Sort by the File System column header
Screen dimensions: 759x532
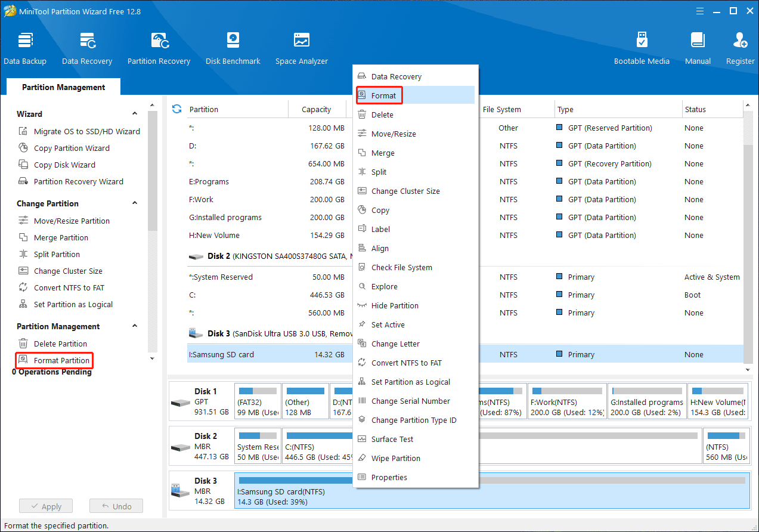coord(502,109)
